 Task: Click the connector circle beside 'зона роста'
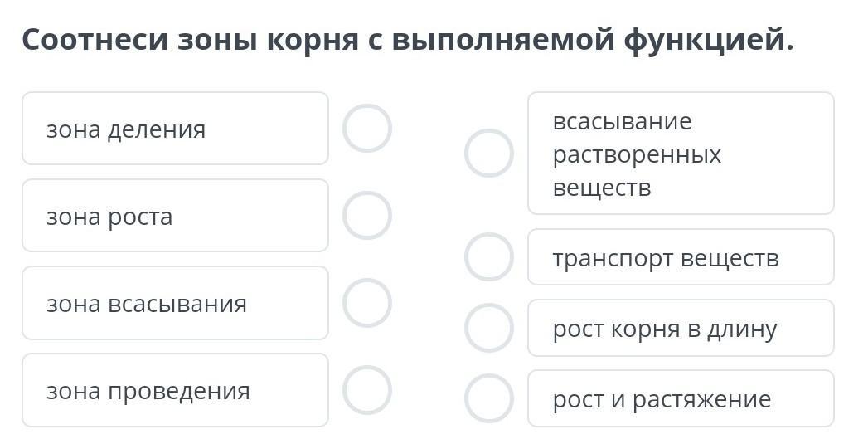coord(367,216)
